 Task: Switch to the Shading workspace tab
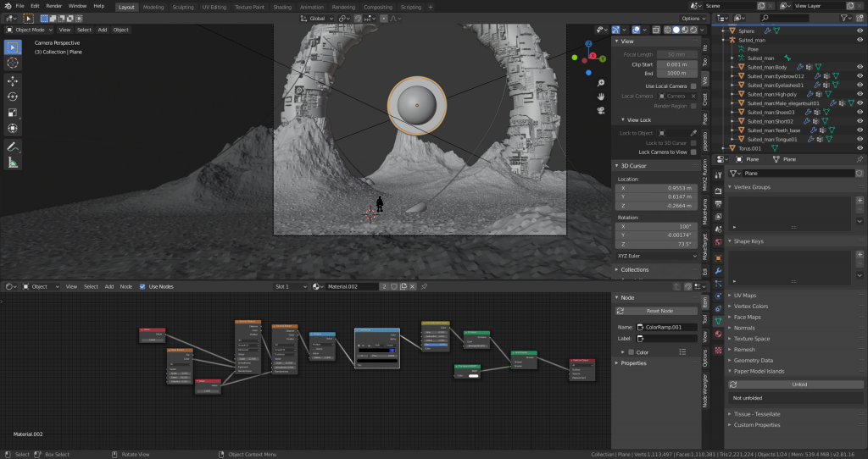[281, 7]
